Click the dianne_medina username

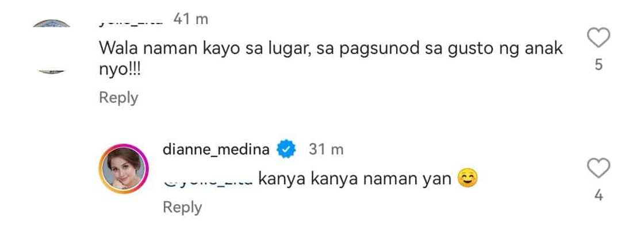click(x=216, y=150)
